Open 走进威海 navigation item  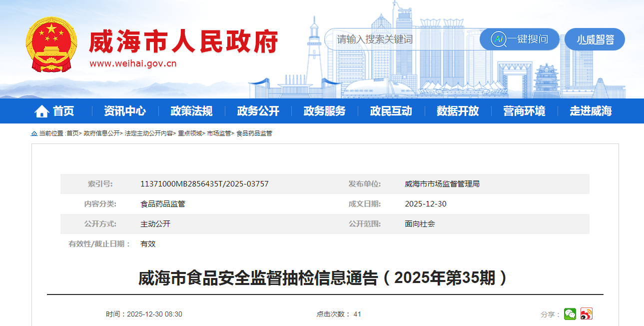coord(591,111)
